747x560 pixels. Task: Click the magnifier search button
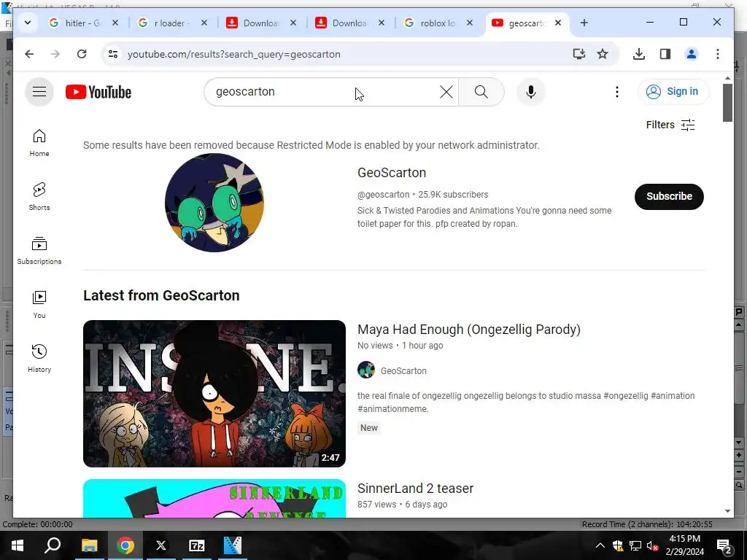click(x=481, y=91)
